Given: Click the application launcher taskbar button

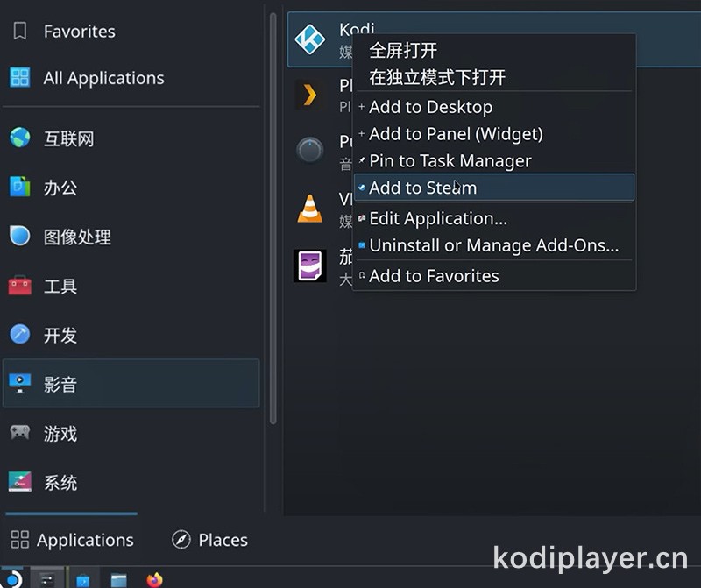Looking at the screenshot, I should pyautogui.click(x=12, y=578).
